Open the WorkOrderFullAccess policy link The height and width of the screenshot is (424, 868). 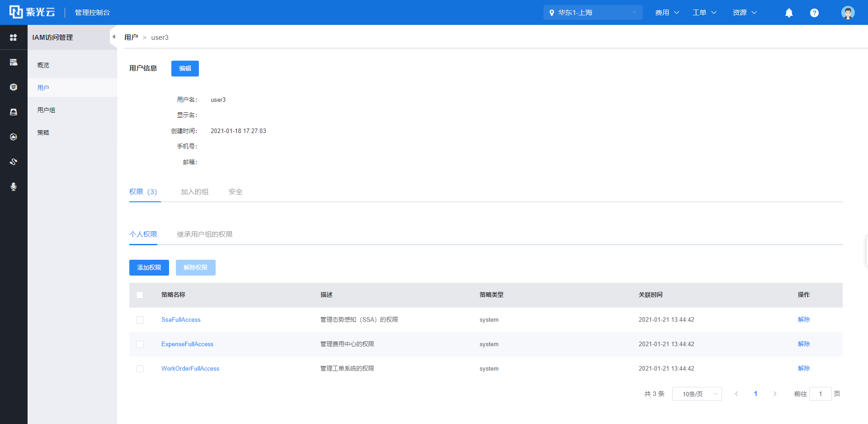[190, 369]
